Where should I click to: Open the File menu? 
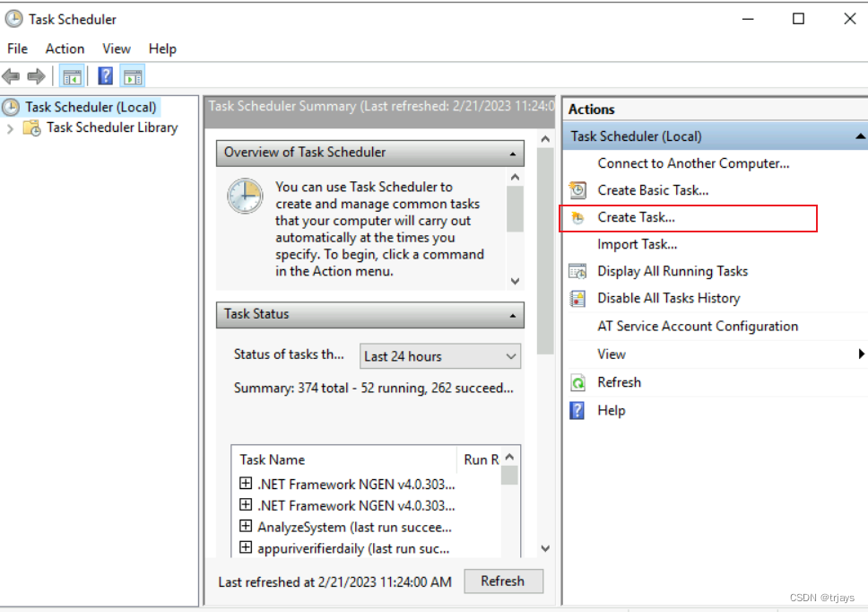(17, 48)
